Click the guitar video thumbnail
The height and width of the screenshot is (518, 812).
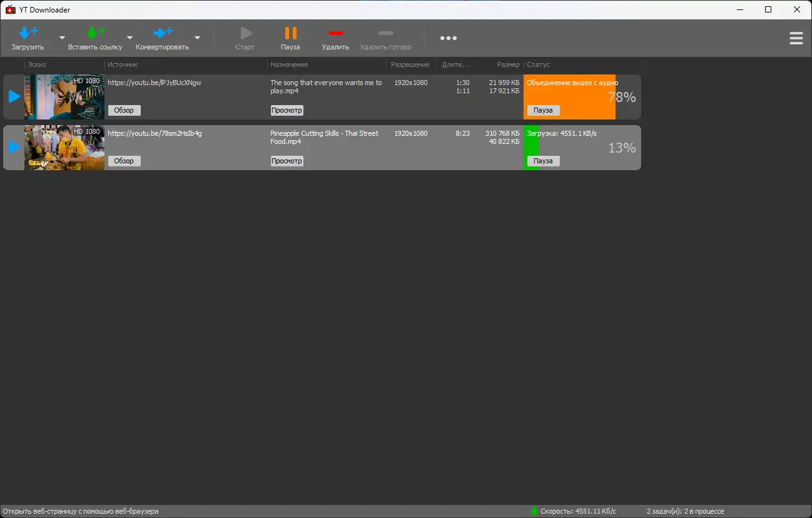(x=64, y=97)
